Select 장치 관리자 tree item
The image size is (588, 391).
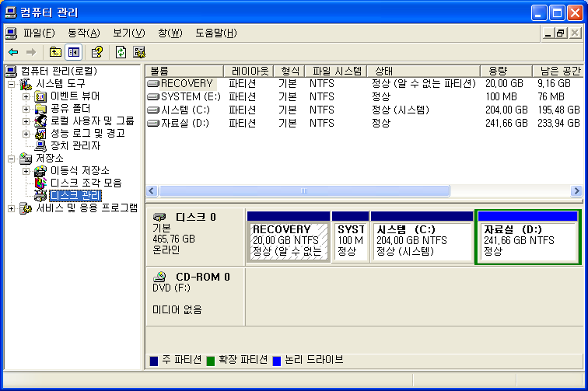tap(75, 146)
